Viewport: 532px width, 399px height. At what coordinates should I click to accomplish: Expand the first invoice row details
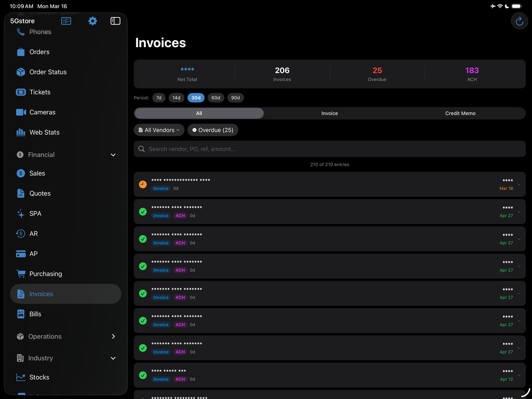point(519,184)
